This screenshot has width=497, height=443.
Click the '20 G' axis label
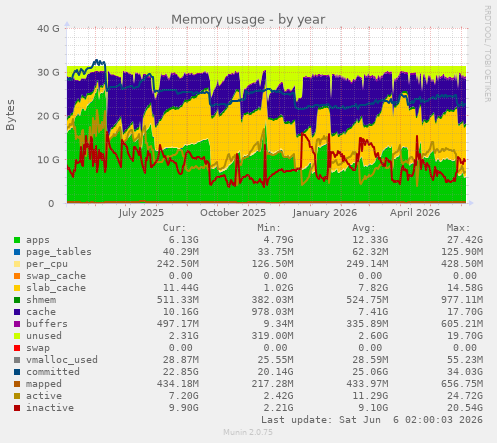pos(48,116)
